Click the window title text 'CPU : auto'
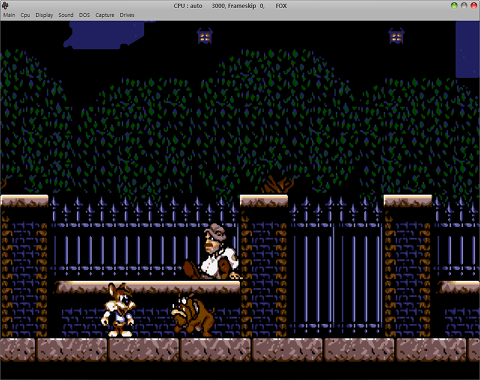 pyautogui.click(x=188, y=6)
